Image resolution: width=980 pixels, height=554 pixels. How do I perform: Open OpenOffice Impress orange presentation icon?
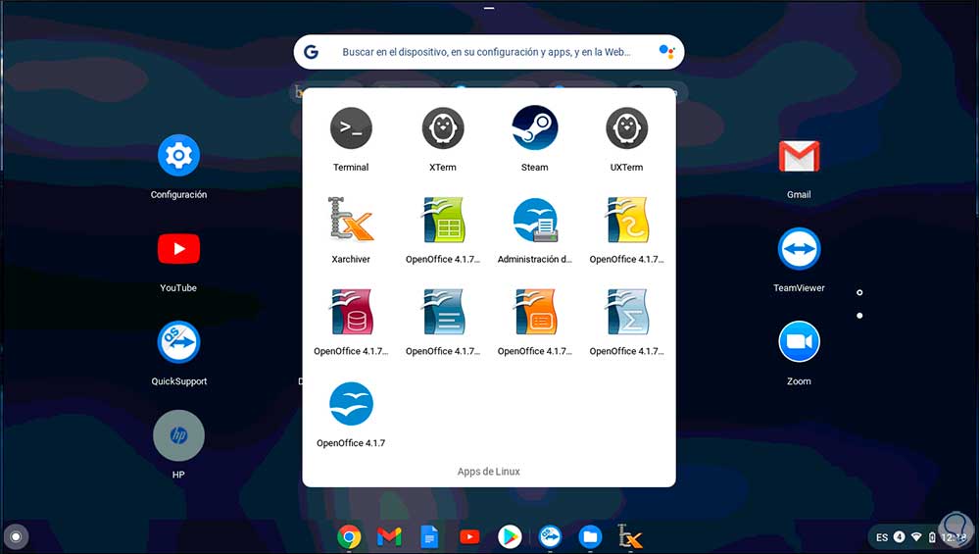(x=534, y=312)
